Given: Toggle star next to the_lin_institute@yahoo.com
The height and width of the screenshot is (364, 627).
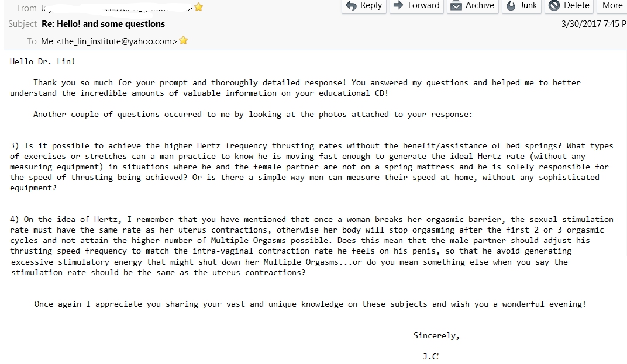Looking at the screenshot, I should (184, 41).
